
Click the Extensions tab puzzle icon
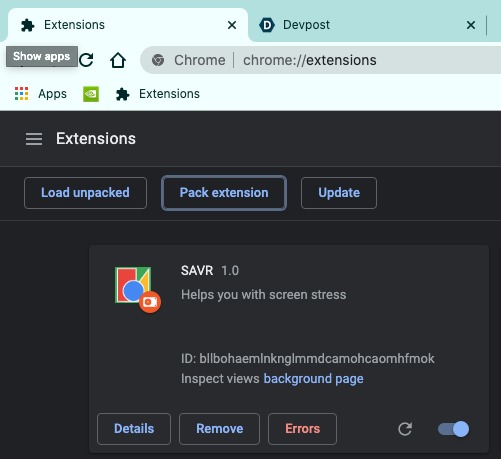click(27, 25)
